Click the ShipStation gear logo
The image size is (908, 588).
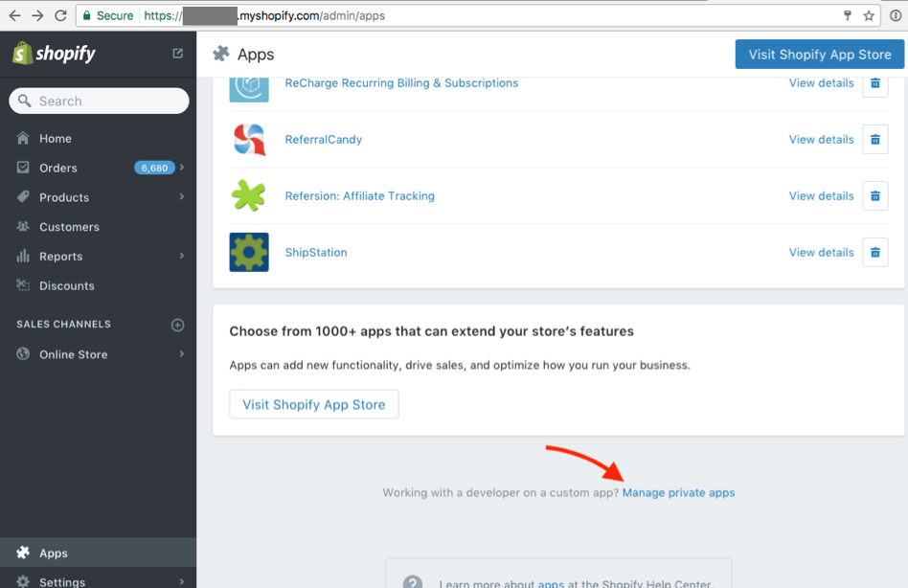[249, 252]
